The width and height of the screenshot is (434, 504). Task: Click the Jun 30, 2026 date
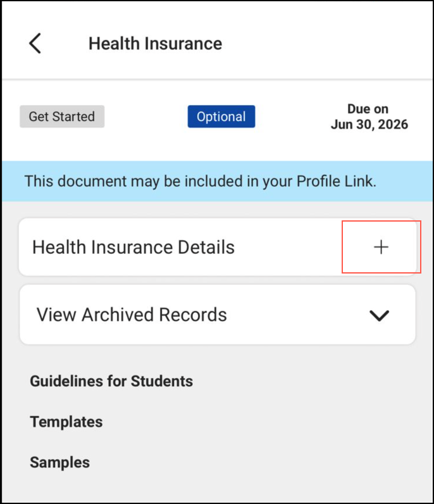[x=369, y=125]
